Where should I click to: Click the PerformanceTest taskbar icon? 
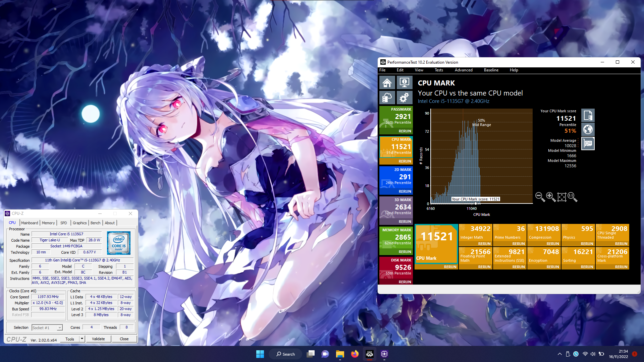click(x=370, y=354)
